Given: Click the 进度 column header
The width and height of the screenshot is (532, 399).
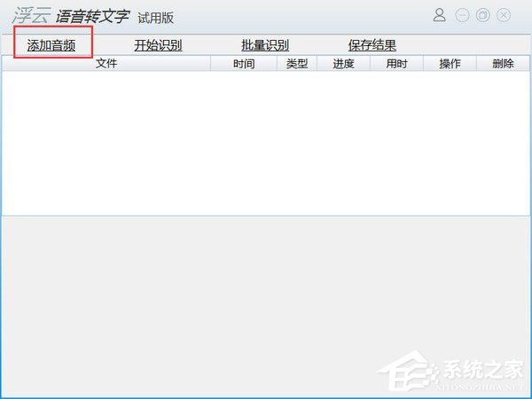Looking at the screenshot, I should (x=343, y=64).
